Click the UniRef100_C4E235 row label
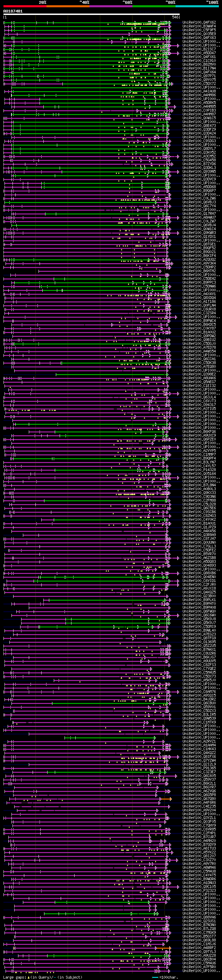Image resolution: width=222 pixels, height=980 pixels. (199, 806)
